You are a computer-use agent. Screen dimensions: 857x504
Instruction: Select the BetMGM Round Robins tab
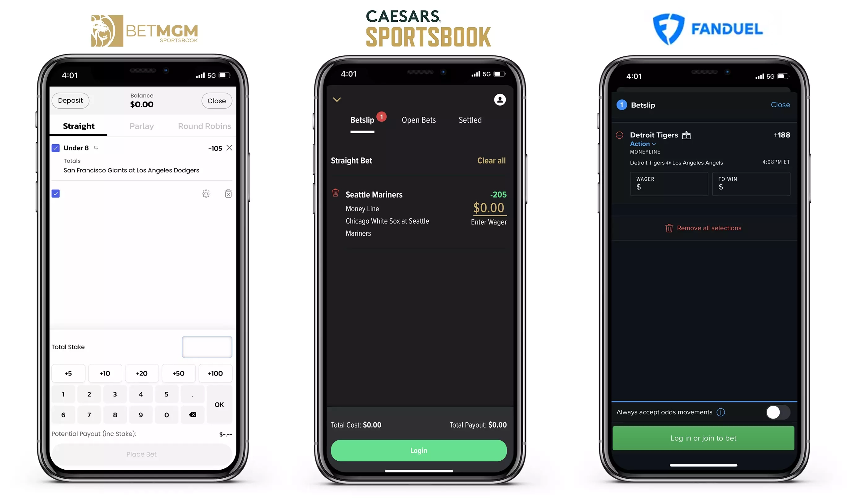tap(204, 126)
